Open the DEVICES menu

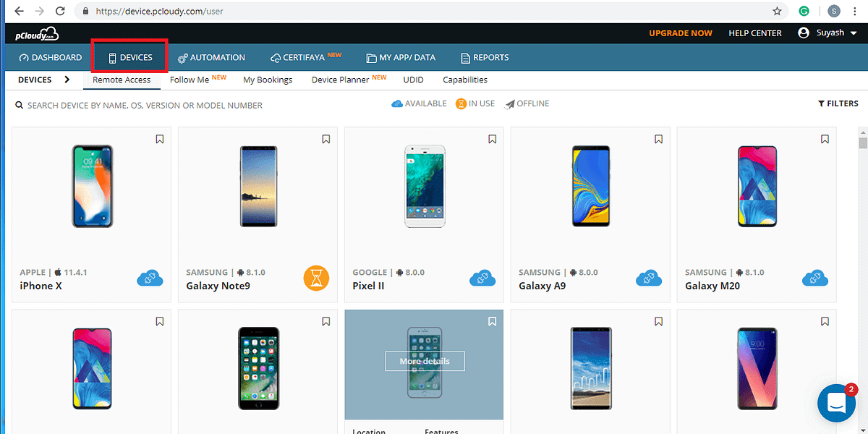click(x=130, y=58)
